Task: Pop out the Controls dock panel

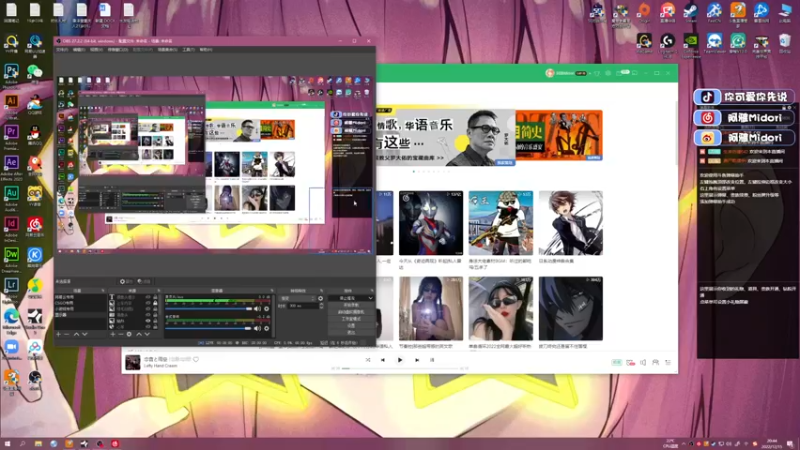Action: [372, 290]
